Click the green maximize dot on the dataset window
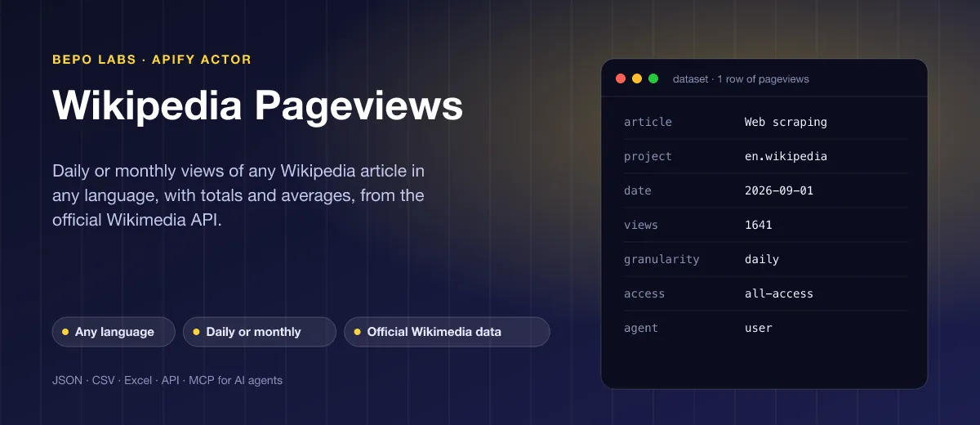The image size is (980, 425). (x=653, y=78)
